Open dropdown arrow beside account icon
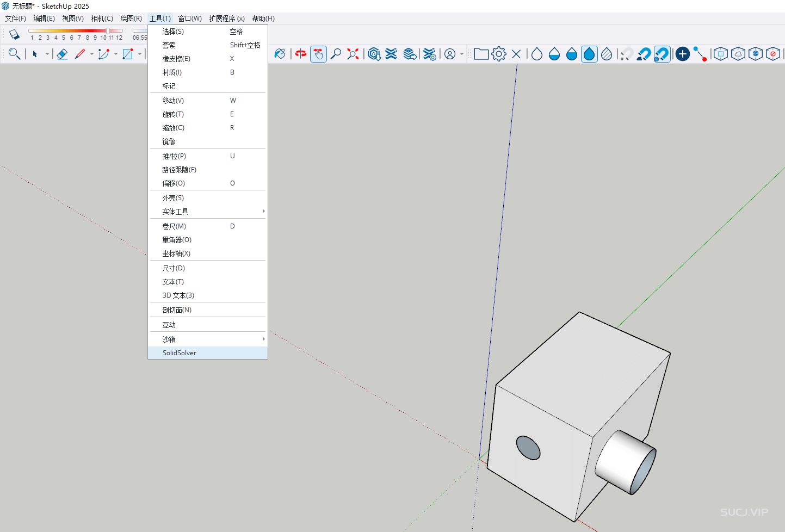The image size is (785, 532). (x=462, y=54)
